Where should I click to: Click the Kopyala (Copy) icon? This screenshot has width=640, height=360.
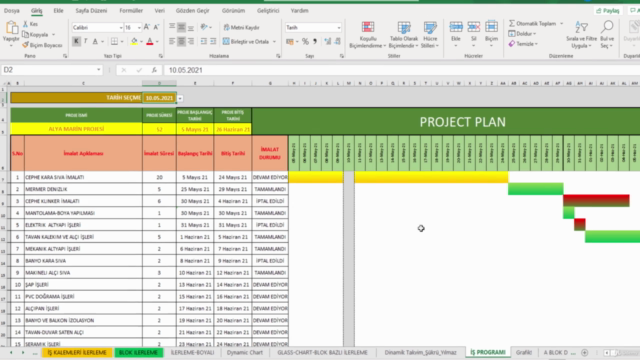(x=26, y=35)
